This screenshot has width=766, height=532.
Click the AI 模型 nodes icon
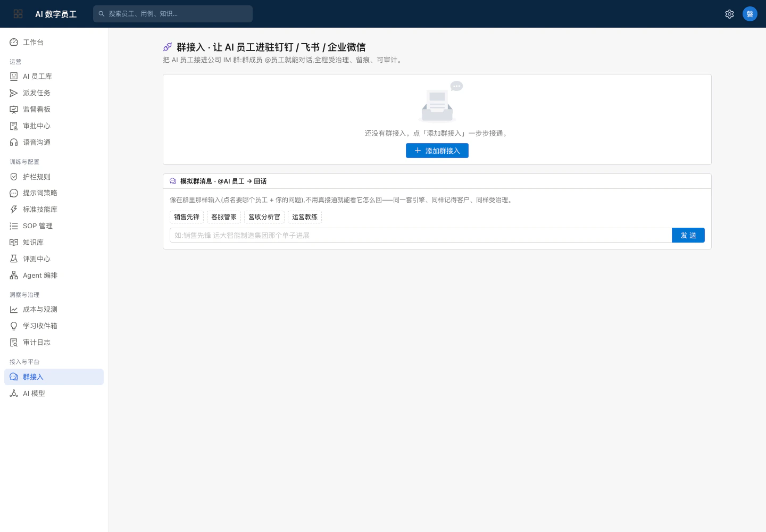[x=14, y=394]
